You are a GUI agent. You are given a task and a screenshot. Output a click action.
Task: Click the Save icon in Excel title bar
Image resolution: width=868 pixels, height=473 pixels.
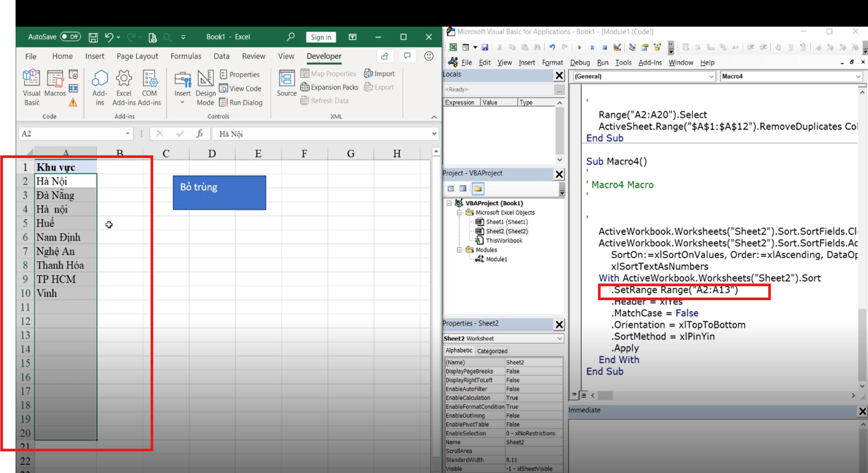93,37
